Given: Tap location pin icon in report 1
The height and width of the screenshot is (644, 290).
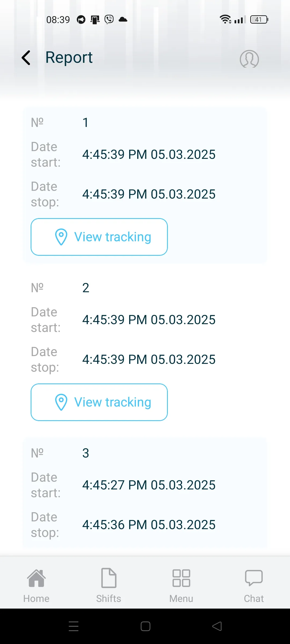Looking at the screenshot, I should coord(61,237).
